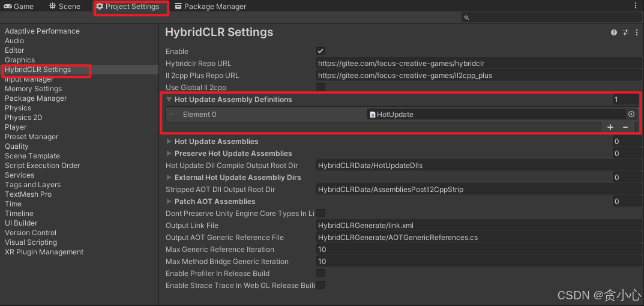Screen dimensions: 644x306
Task: Open the Package Manager tab
Action: [210, 7]
